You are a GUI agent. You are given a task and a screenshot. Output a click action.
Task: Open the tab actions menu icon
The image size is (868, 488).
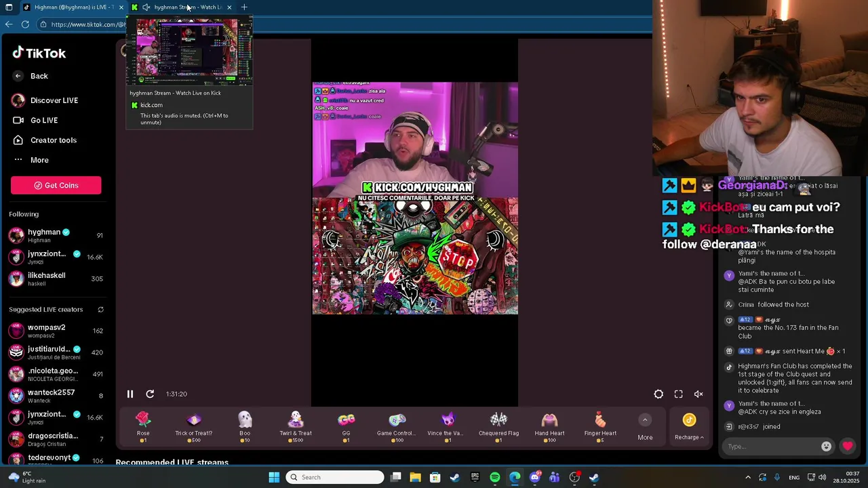[9, 7]
